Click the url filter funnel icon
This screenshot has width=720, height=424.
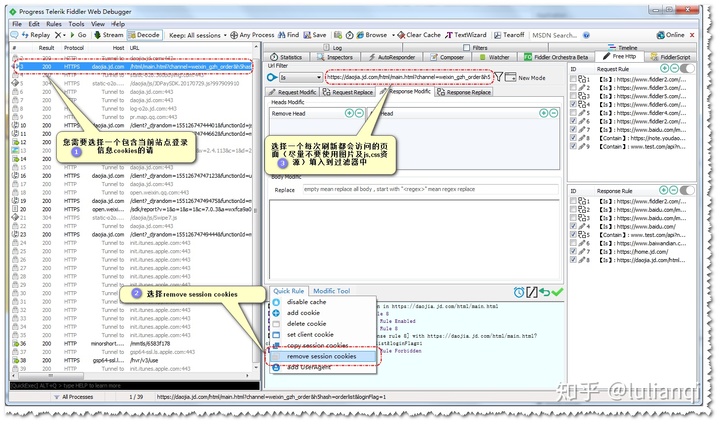(499, 77)
